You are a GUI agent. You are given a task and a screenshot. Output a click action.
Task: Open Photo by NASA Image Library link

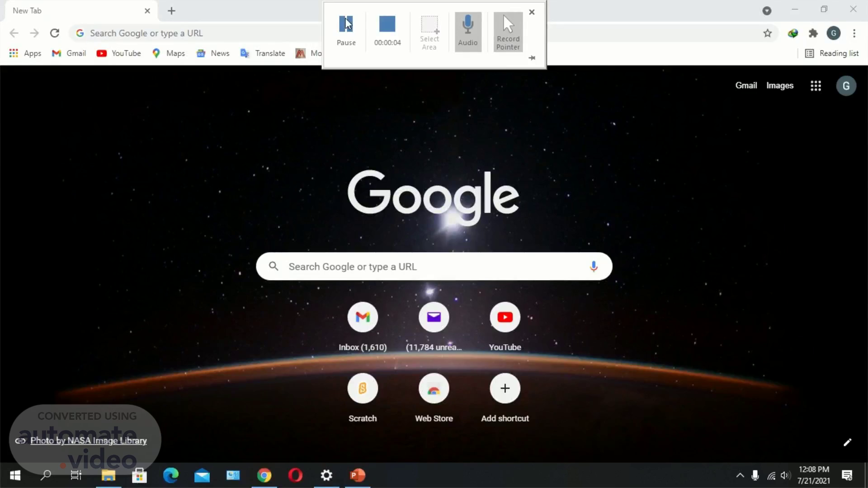pos(89,441)
